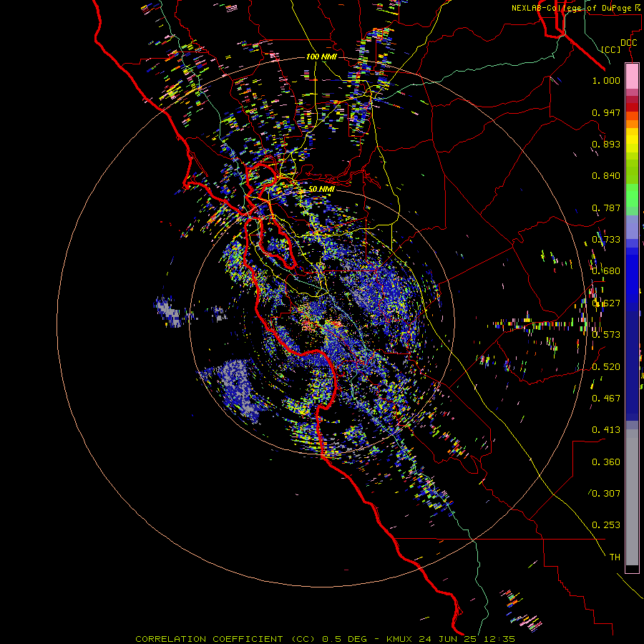Click the gray low-value segment of the color bar
This screenshot has height=644, width=644.
[x=632, y=497]
